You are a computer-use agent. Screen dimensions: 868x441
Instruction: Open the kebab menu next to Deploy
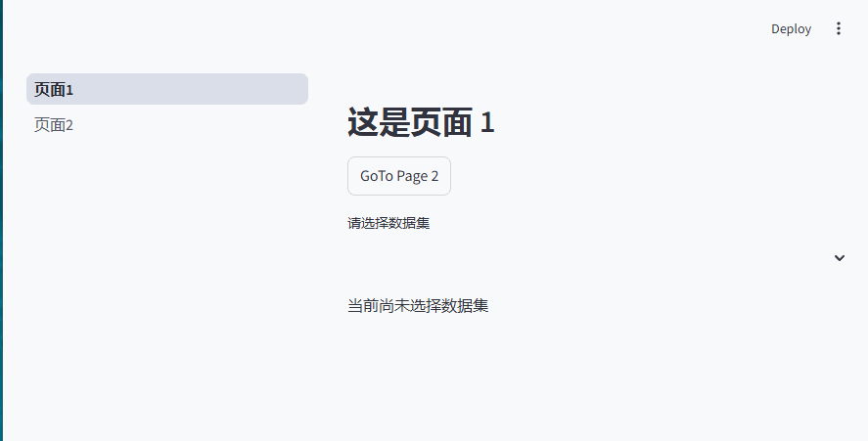pos(838,28)
